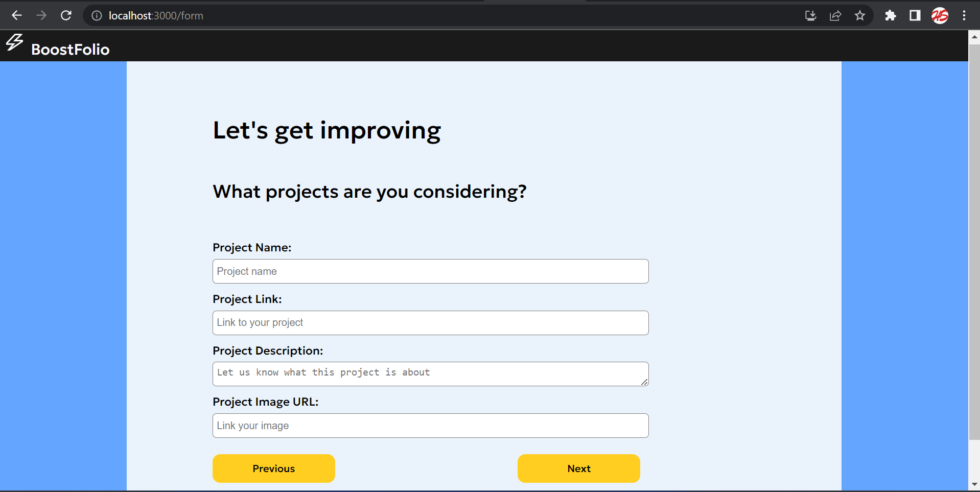980x492 pixels.
Task: Open the share options
Action: pyautogui.click(x=835, y=15)
